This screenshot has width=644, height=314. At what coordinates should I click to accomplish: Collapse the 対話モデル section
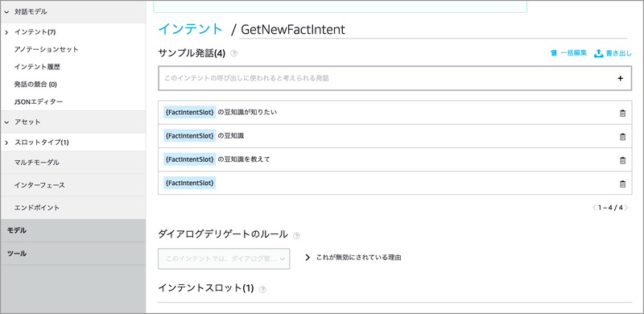6,12
